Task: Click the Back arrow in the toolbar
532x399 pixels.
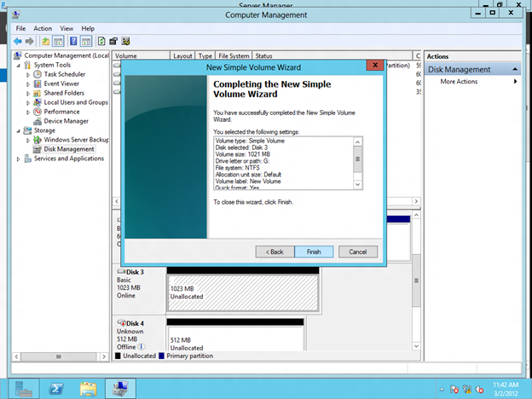Action: coord(20,41)
